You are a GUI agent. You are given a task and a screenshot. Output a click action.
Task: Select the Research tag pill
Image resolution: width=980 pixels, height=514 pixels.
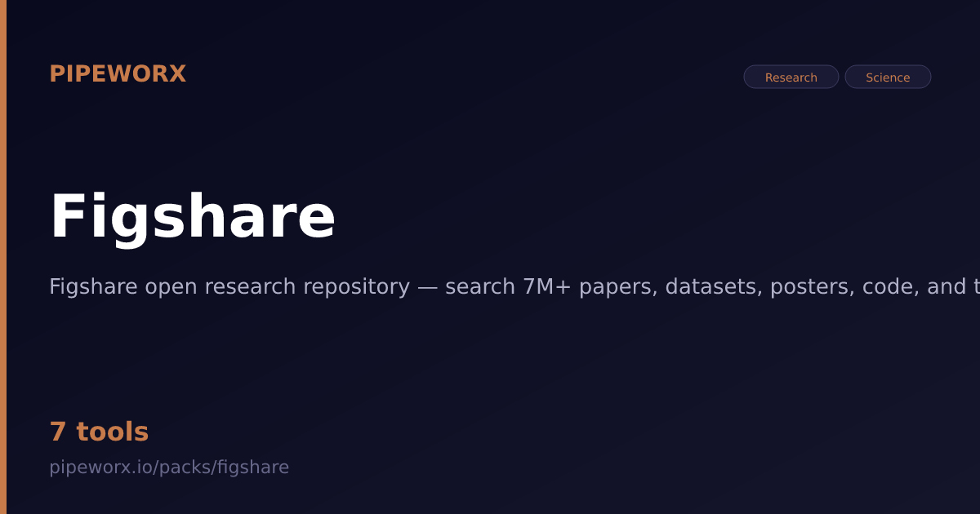click(x=791, y=77)
